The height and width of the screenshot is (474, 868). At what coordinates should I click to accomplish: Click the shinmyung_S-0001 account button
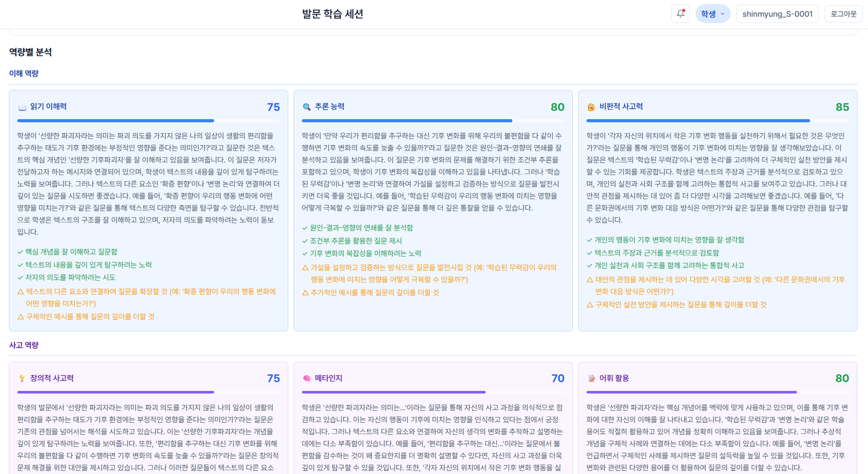777,14
